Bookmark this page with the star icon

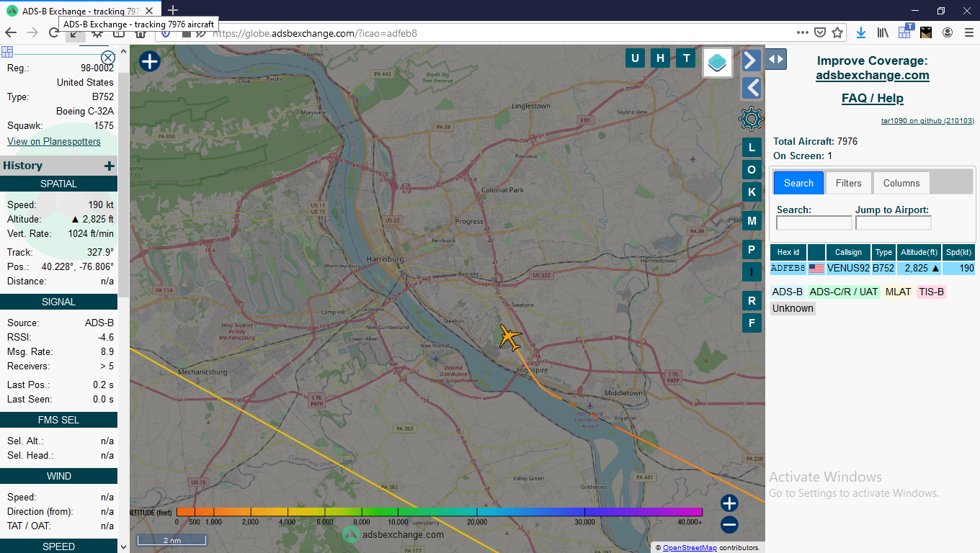coord(837,32)
